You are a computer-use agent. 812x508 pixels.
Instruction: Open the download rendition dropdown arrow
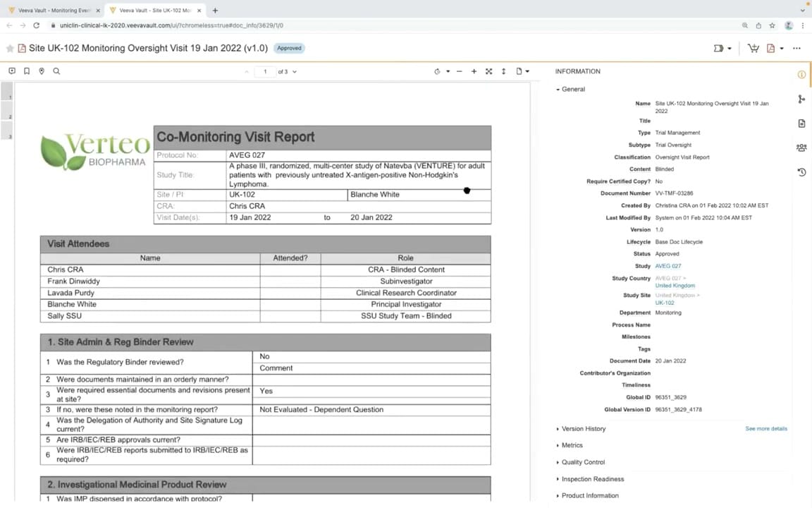pyautogui.click(x=782, y=49)
